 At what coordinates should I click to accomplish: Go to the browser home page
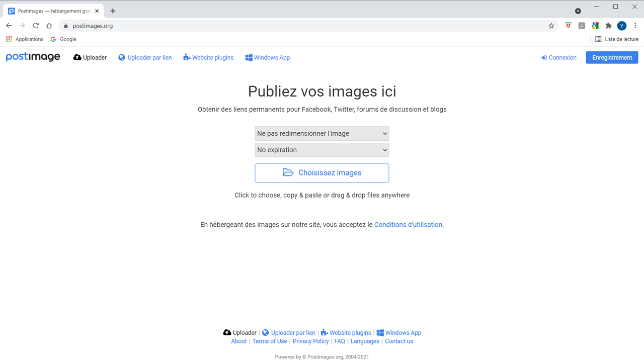[49, 26]
